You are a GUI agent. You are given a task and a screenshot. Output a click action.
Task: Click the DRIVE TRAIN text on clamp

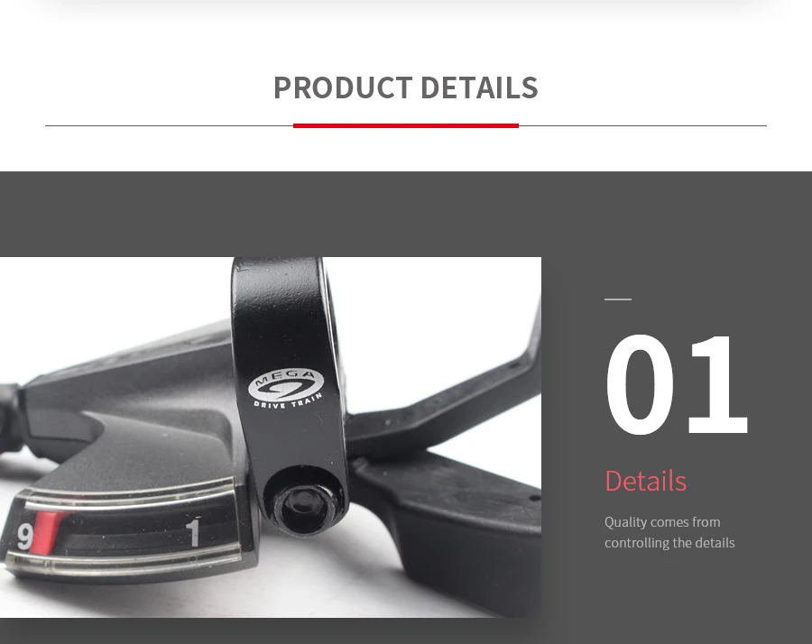(x=288, y=401)
